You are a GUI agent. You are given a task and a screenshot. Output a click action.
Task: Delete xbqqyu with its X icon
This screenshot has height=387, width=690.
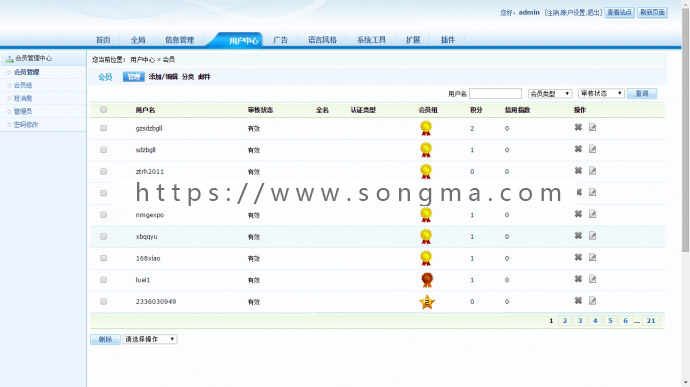(x=578, y=236)
